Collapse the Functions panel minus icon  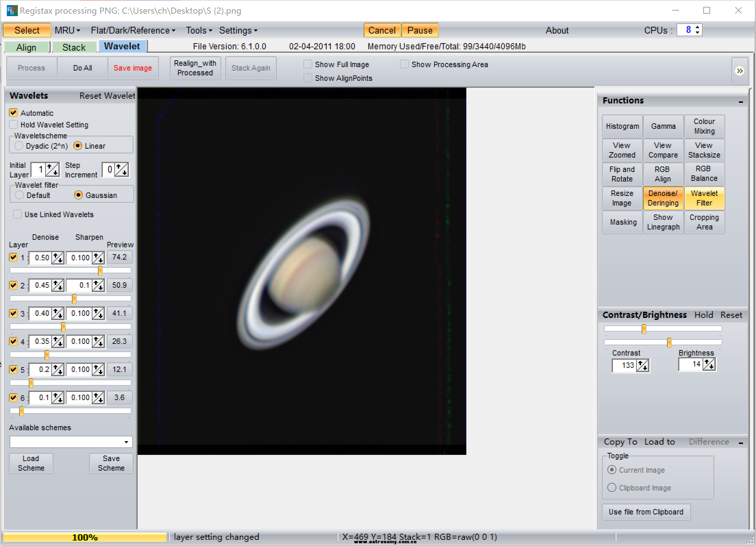pyautogui.click(x=741, y=102)
